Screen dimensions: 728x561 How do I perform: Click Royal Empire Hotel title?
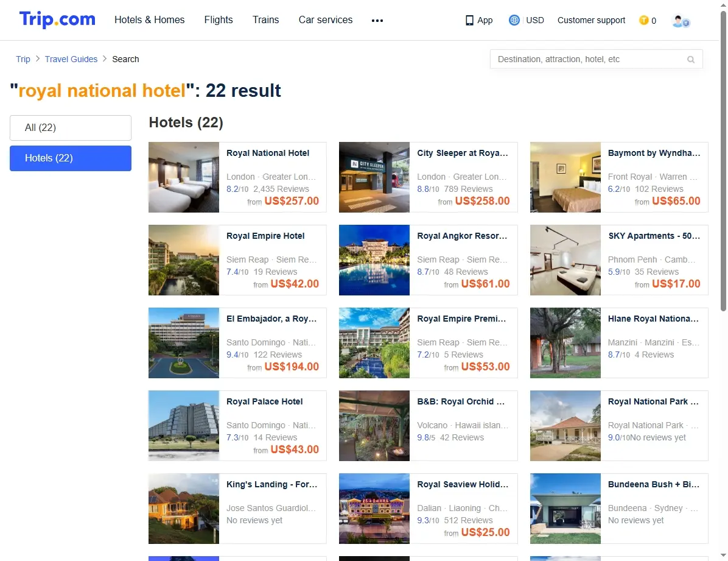[265, 236]
